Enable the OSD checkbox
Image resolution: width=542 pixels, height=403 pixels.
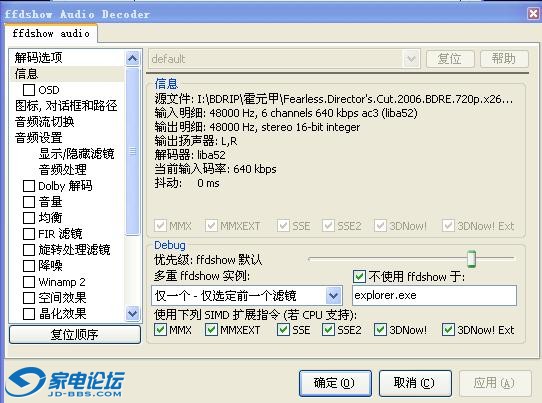[x=29, y=90]
